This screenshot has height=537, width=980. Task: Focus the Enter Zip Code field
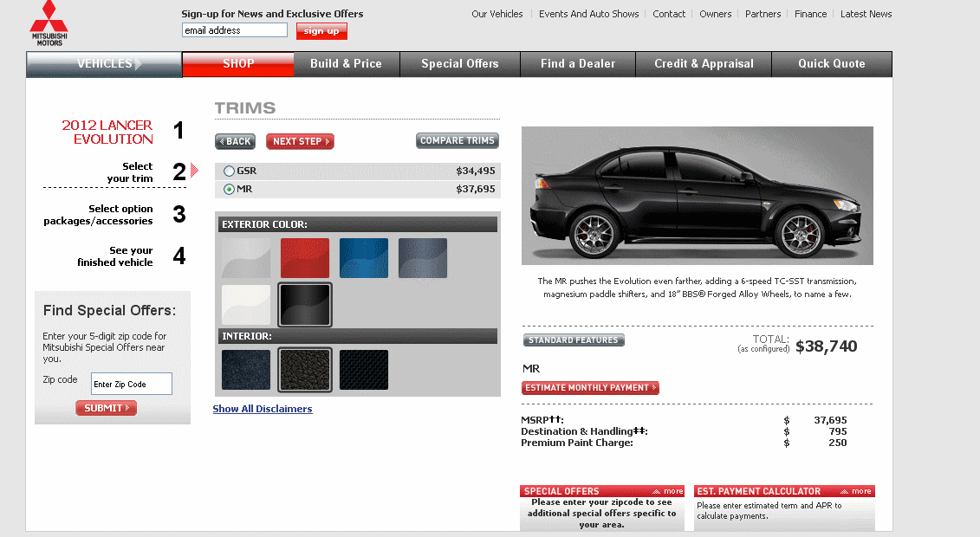[x=132, y=384]
